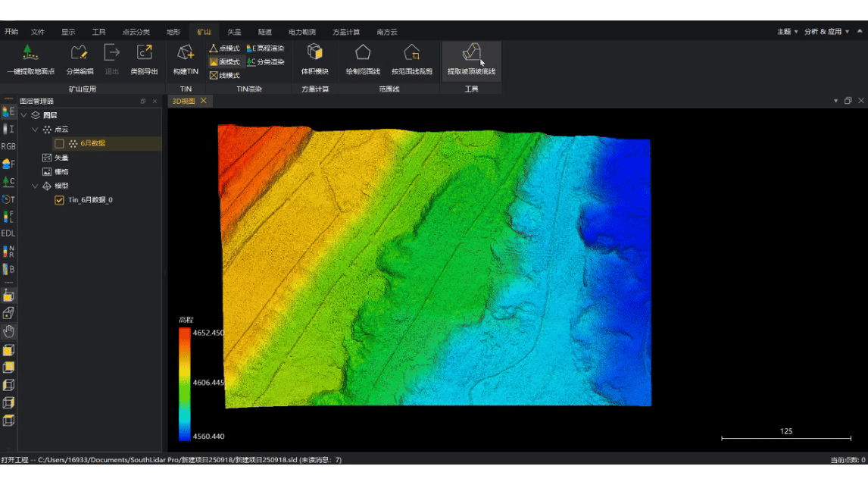Toggle EDL rendering in the left sidebar
868x485 pixels.
[x=8, y=233]
